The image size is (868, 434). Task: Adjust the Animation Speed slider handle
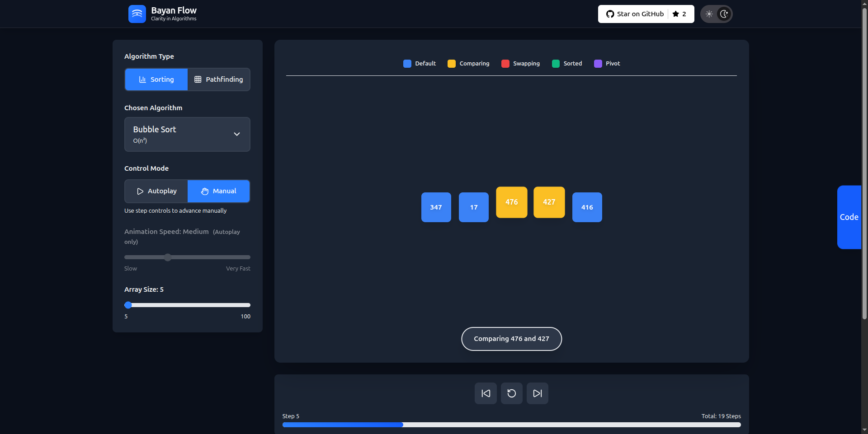[168, 257]
